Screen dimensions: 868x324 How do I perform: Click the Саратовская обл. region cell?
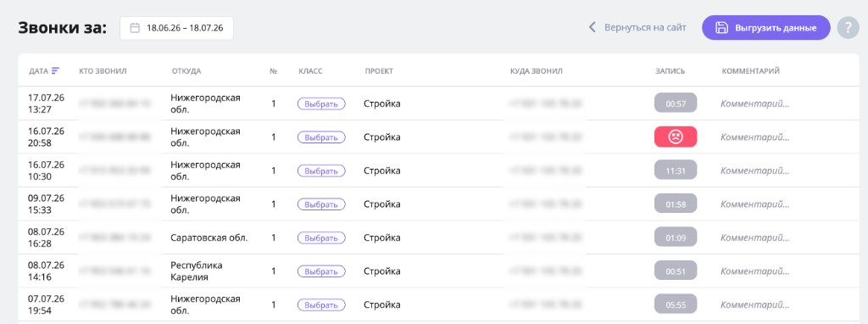pos(209,237)
